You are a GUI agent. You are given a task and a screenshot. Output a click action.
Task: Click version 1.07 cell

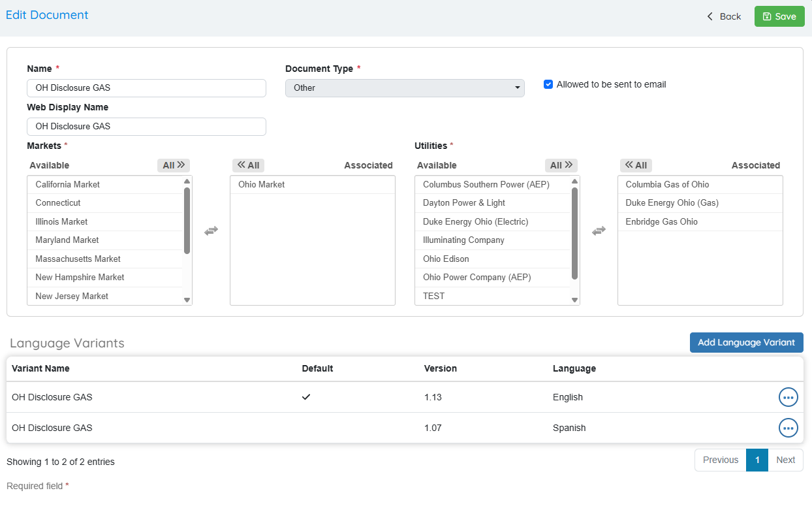[x=433, y=428]
